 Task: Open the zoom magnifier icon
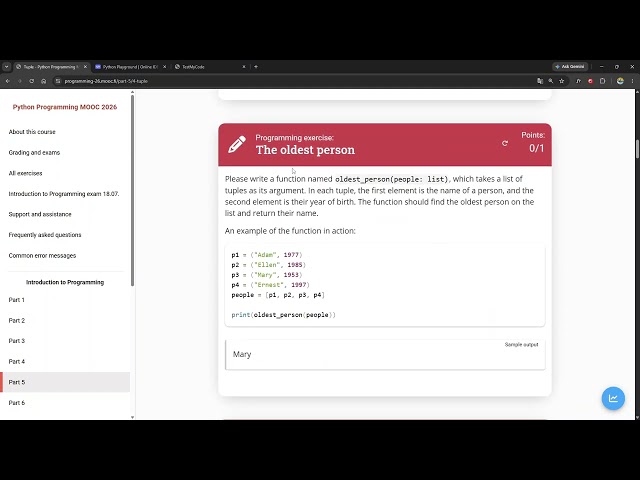tap(551, 81)
